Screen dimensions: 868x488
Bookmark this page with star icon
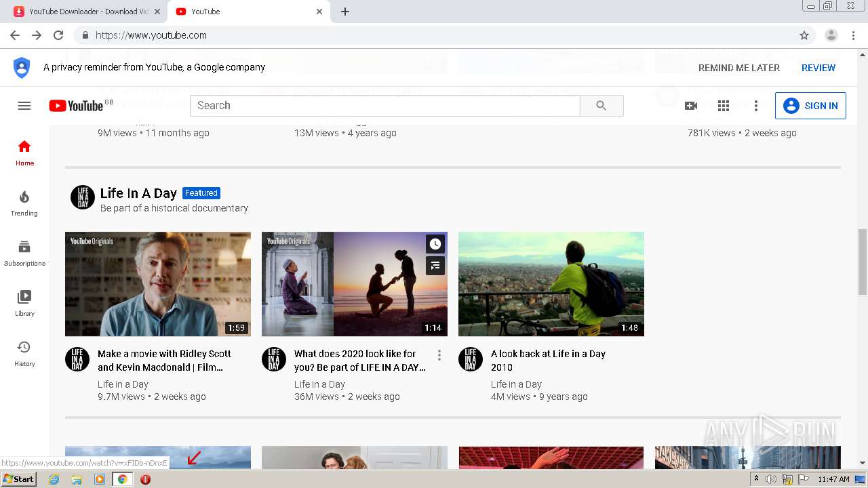[x=804, y=35]
